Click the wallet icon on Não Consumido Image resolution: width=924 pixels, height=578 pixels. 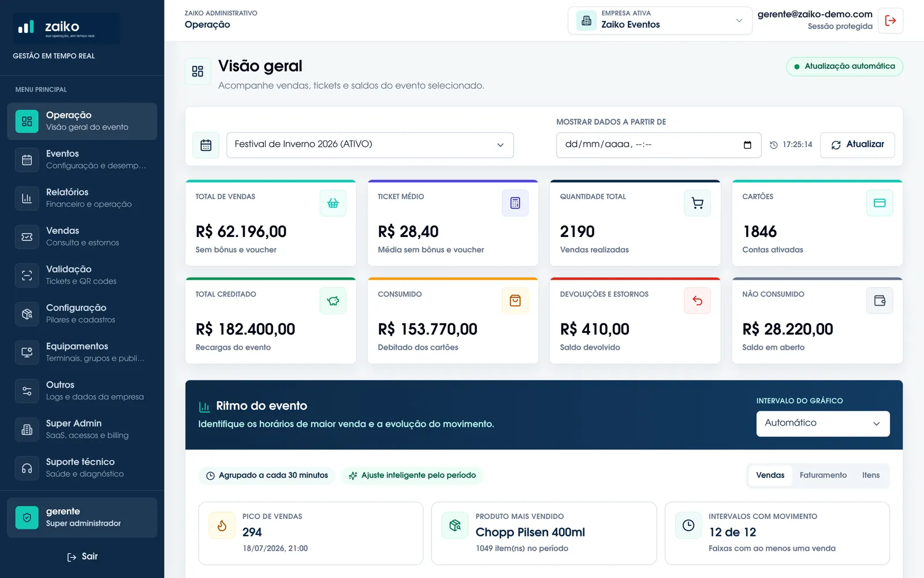tap(880, 301)
